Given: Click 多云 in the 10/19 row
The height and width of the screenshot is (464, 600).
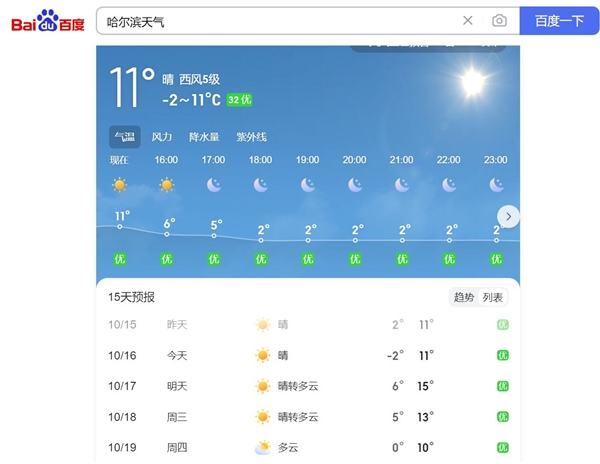Looking at the screenshot, I should pyautogui.click(x=288, y=448).
